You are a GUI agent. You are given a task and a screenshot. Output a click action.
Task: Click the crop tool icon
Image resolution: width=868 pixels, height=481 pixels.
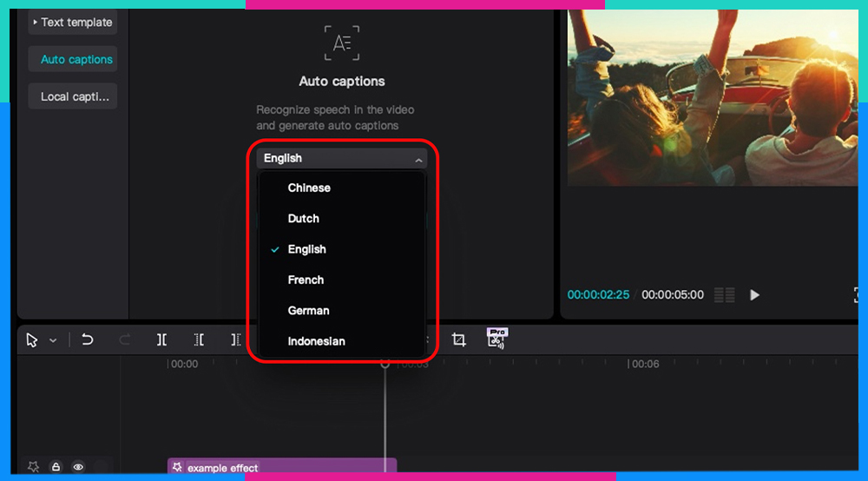pyautogui.click(x=459, y=340)
